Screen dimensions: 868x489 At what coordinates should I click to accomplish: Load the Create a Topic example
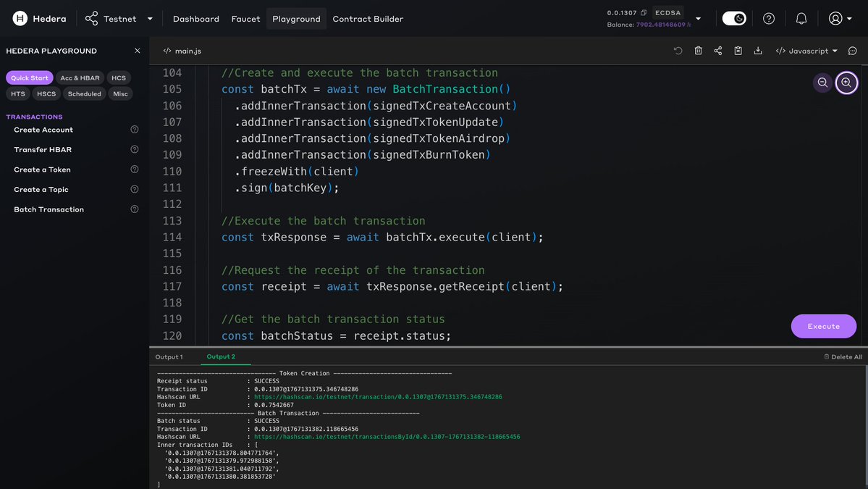[41, 189]
